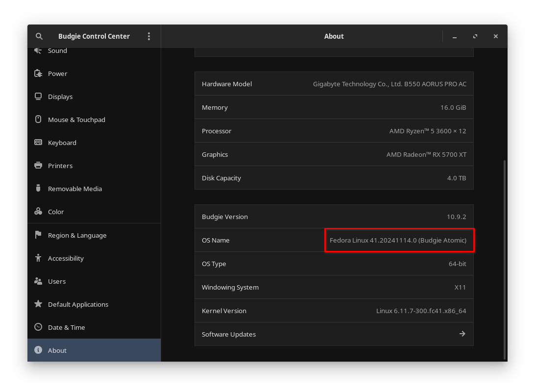Click the Power battery icon

[38, 73]
